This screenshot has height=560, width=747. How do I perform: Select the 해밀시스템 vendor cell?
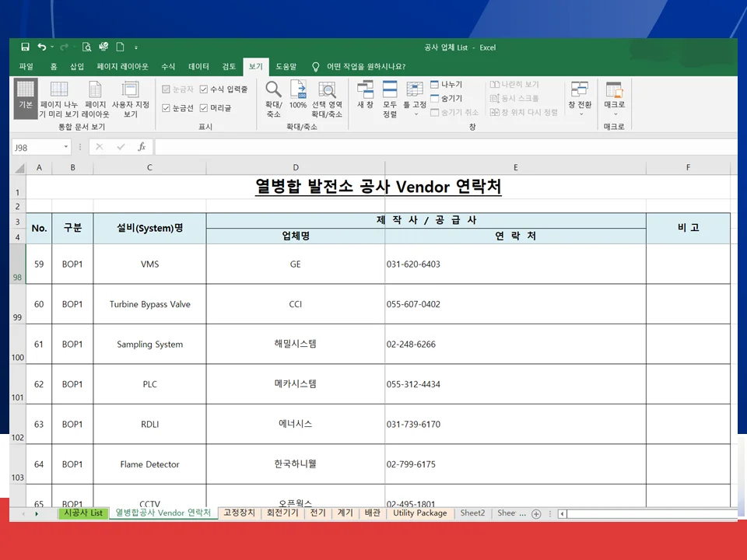click(x=296, y=344)
